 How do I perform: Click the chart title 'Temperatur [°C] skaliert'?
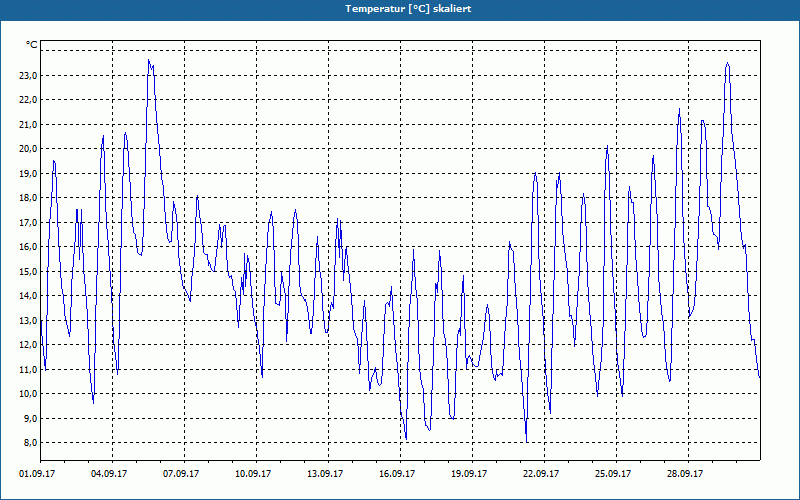408,9
